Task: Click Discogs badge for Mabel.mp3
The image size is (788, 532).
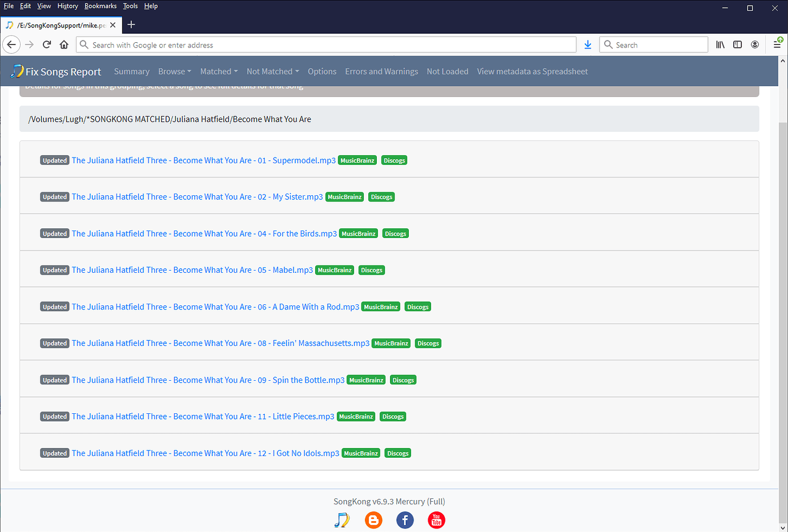Action: tap(372, 270)
